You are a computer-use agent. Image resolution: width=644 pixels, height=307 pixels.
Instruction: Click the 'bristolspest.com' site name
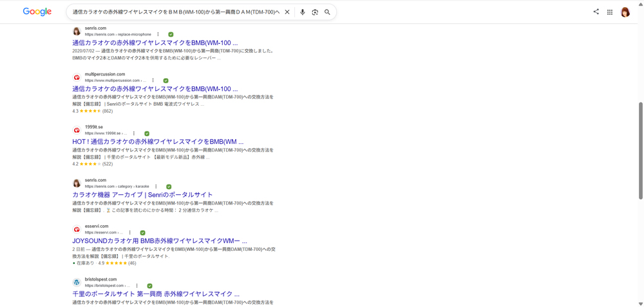(x=100, y=279)
